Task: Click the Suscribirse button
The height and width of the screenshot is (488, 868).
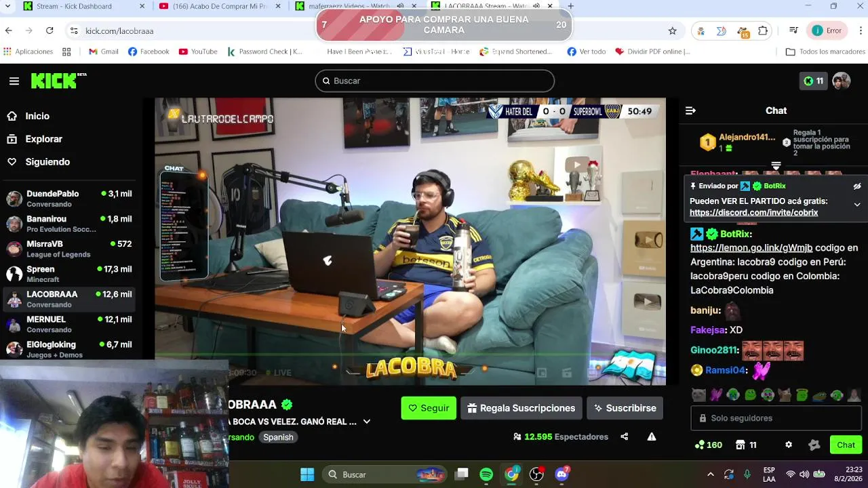Action: pyautogui.click(x=625, y=408)
